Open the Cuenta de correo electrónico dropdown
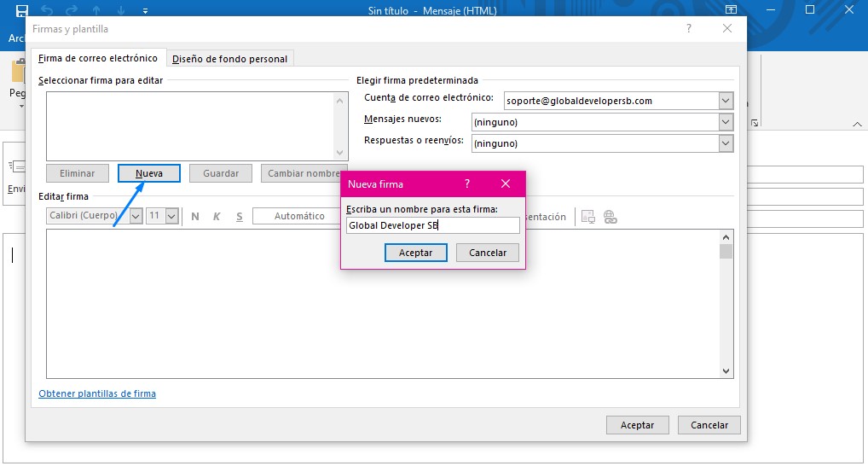Screen dimensions: 868x466 tap(725, 101)
